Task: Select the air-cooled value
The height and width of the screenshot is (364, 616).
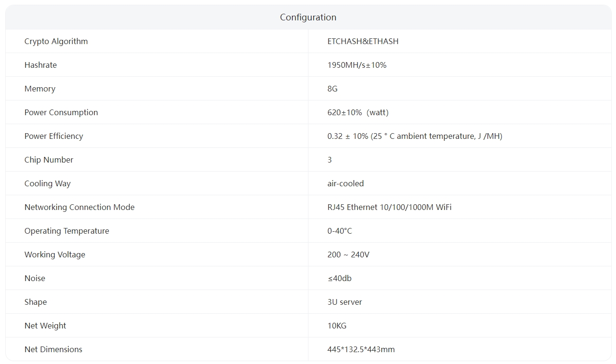Action: [345, 183]
